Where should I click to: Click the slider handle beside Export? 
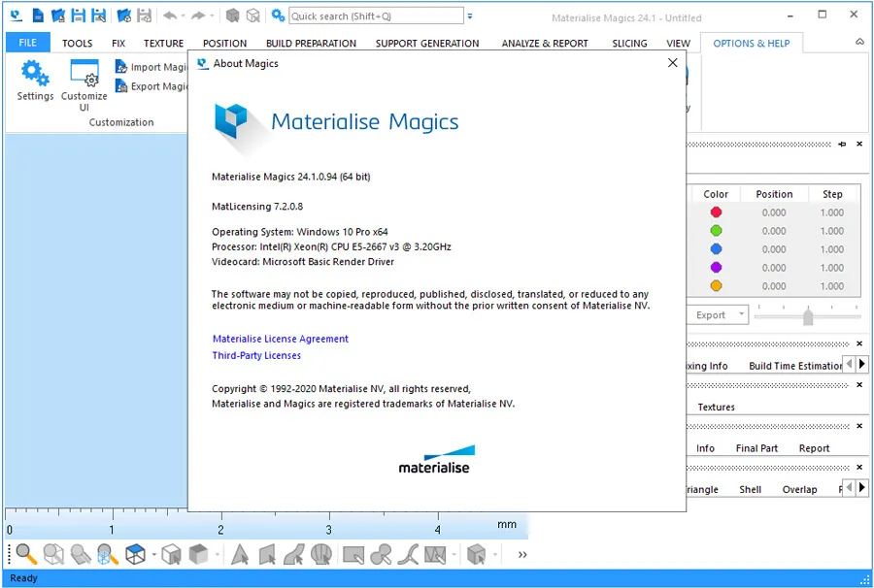pos(808,316)
